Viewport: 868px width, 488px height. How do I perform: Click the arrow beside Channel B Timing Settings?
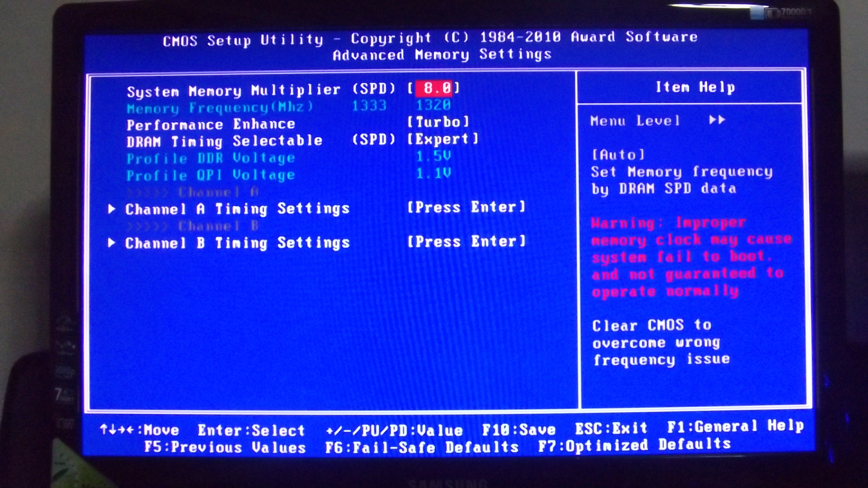pos(112,243)
